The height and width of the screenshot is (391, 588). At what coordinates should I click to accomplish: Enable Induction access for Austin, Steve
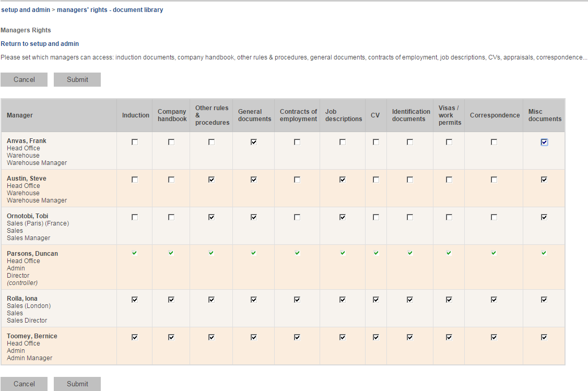coord(135,180)
